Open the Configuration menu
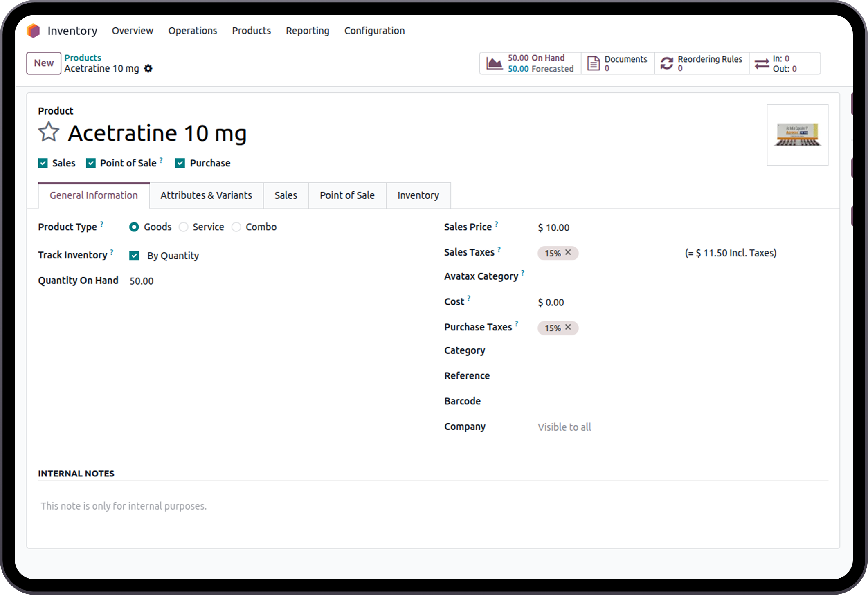 pyautogui.click(x=375, y=31)
